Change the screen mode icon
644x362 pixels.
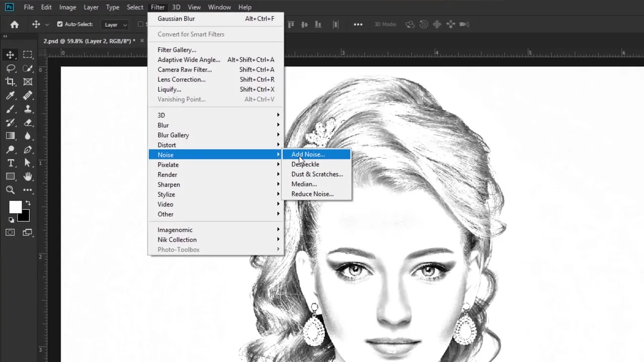tap(28, 232)
